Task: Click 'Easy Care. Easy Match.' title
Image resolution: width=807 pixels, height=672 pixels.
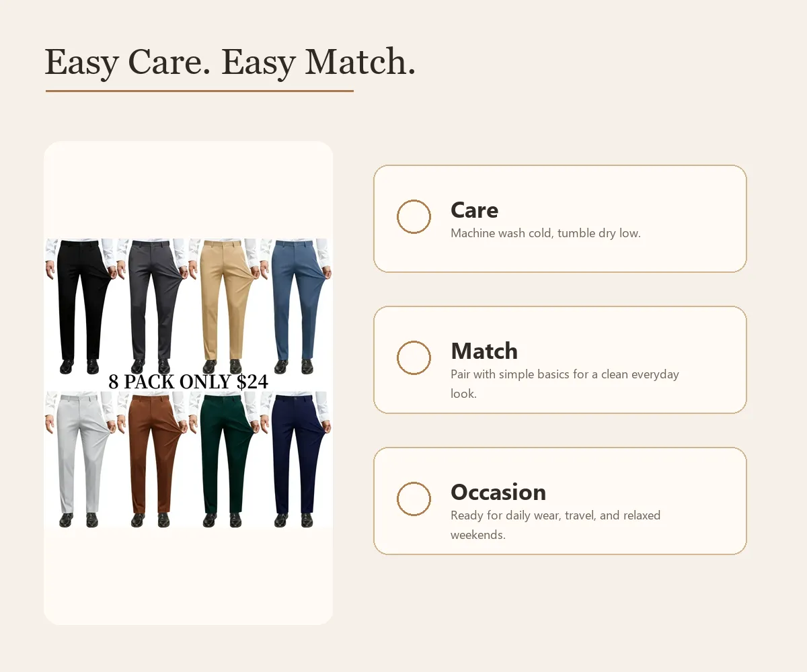Action: [230, 62]
